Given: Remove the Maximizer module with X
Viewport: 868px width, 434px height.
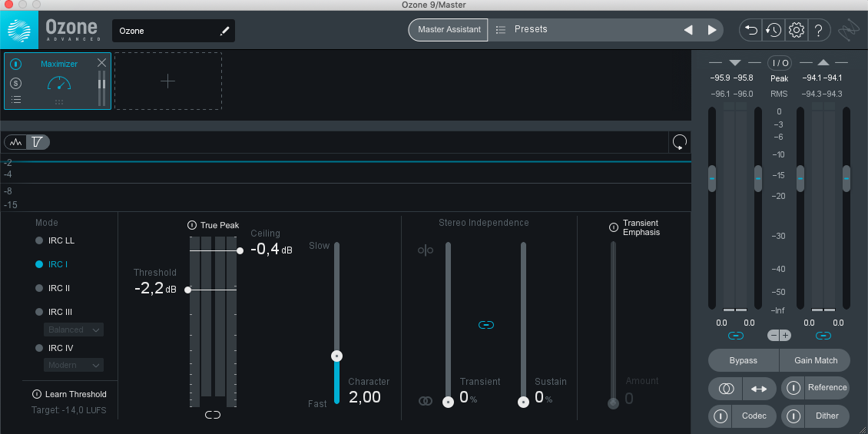Looking at the screenshot, I should click(x=101, y=62).
